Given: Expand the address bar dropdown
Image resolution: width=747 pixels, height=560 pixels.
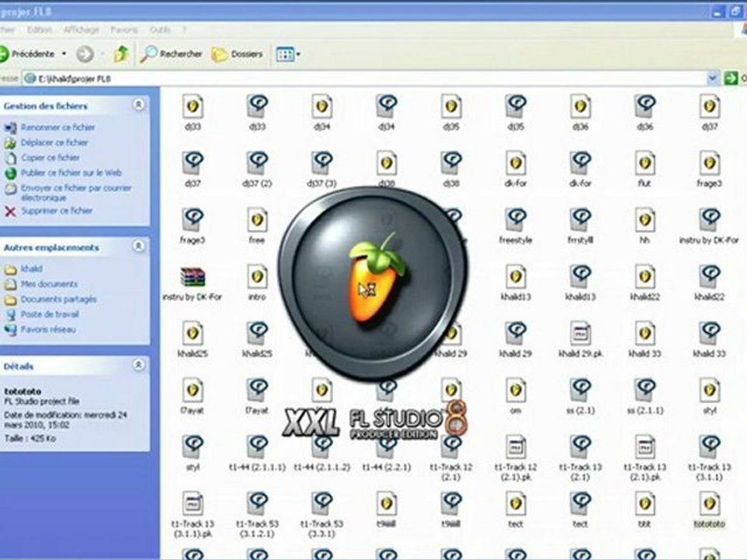Looking at the screenshot, I should 712,78.
